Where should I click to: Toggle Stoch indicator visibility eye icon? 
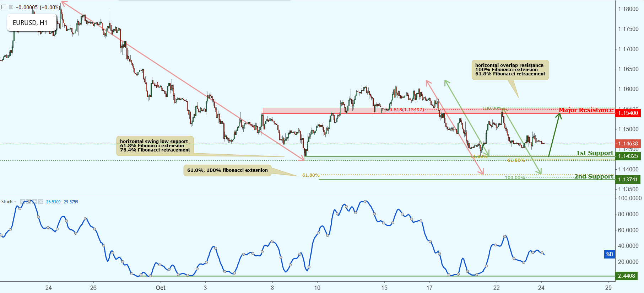click(23, 202)
